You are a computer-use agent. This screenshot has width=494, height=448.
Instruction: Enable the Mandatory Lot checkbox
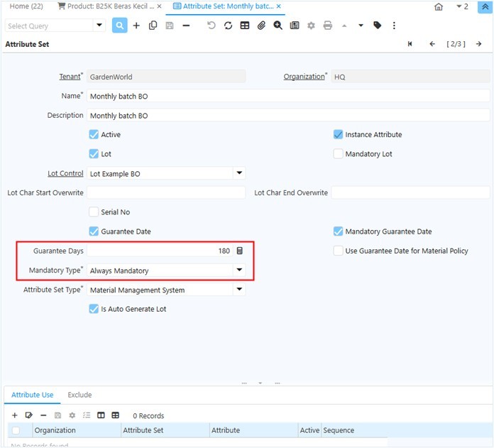click(x=339, y=154)
